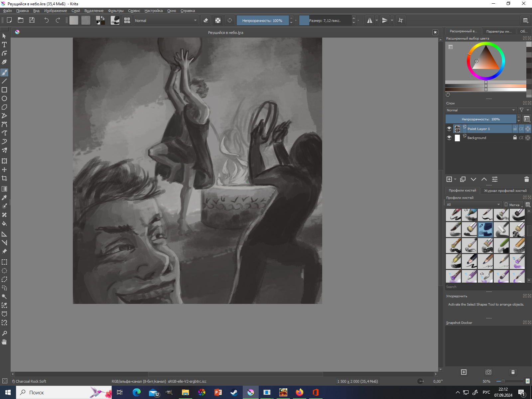Delete layer with trash icon
This screenshot has width=532, height=399.
click(526, 179)
